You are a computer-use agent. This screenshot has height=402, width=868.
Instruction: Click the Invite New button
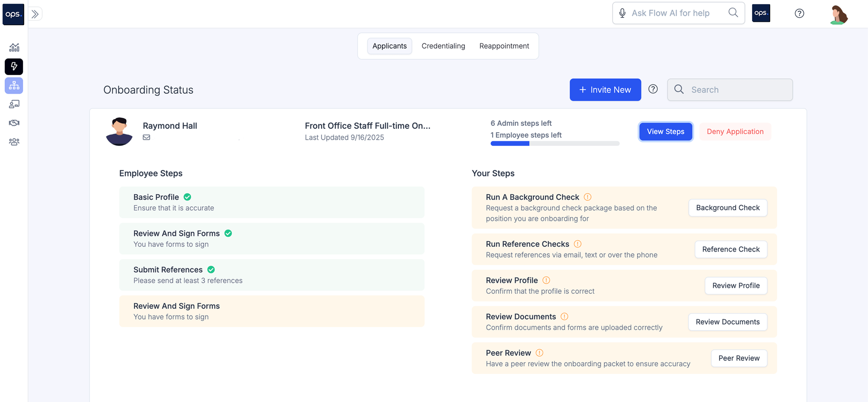pos(605,90)
